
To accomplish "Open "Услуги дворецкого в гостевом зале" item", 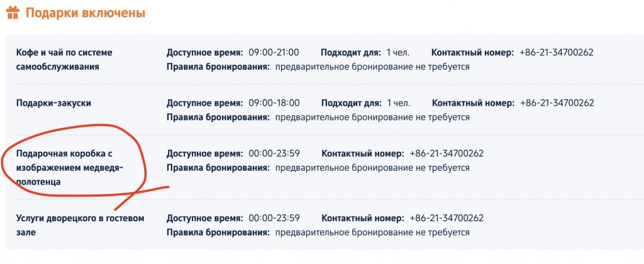I will pyautogui.click(x=80, y=225).
